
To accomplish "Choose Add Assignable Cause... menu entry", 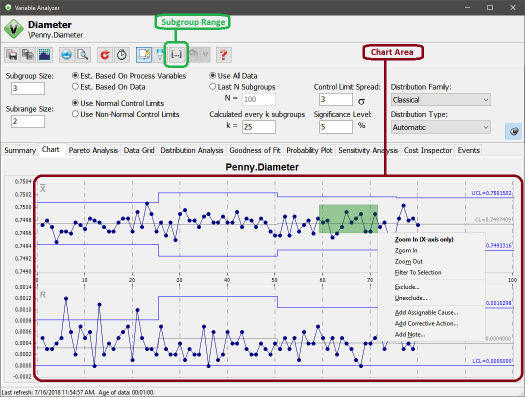I will pos(432,313).
